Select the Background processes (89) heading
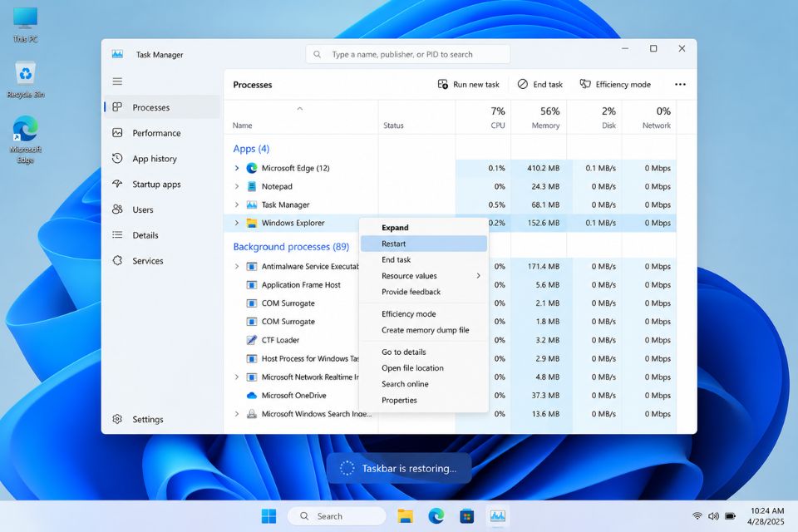The width and height of the screenshot is (798, 532). [291, 247]
